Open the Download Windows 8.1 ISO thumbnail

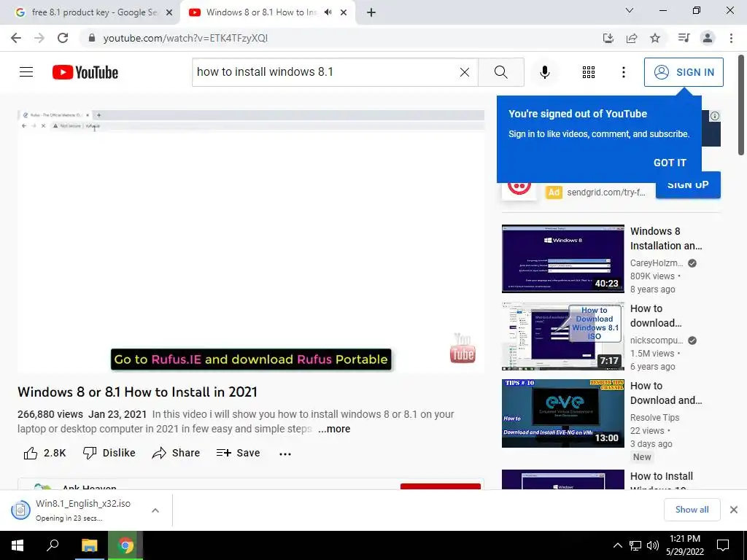tap(562, 335)
